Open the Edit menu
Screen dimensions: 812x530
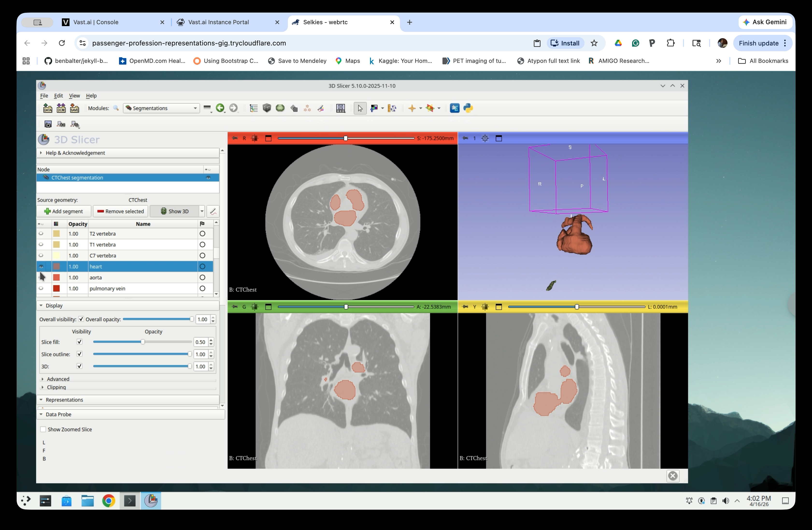click(58, 96)
